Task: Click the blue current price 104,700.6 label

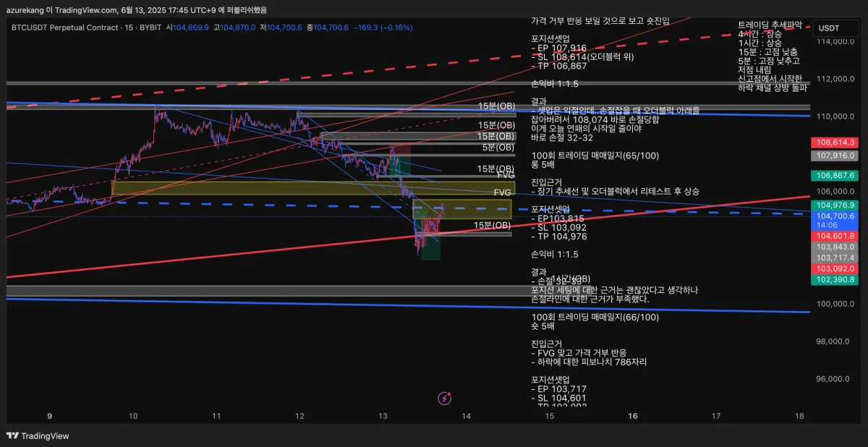Action: 836,216
